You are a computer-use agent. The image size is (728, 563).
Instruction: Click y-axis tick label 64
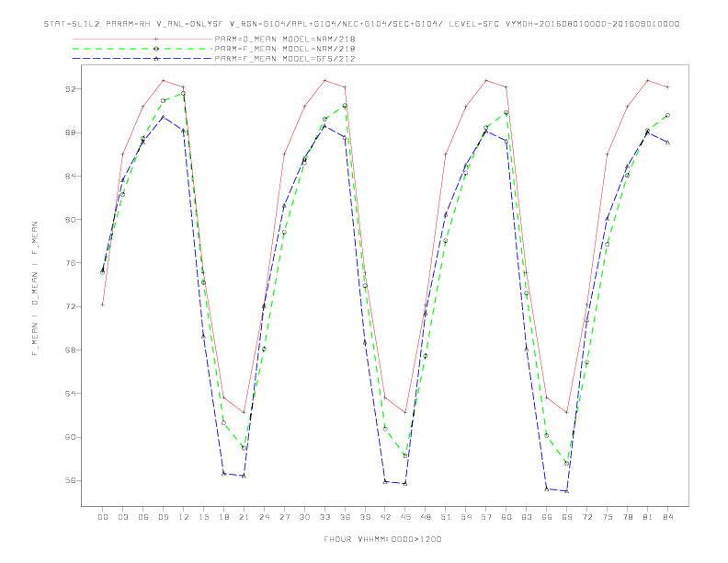click(x=71, y=394)
